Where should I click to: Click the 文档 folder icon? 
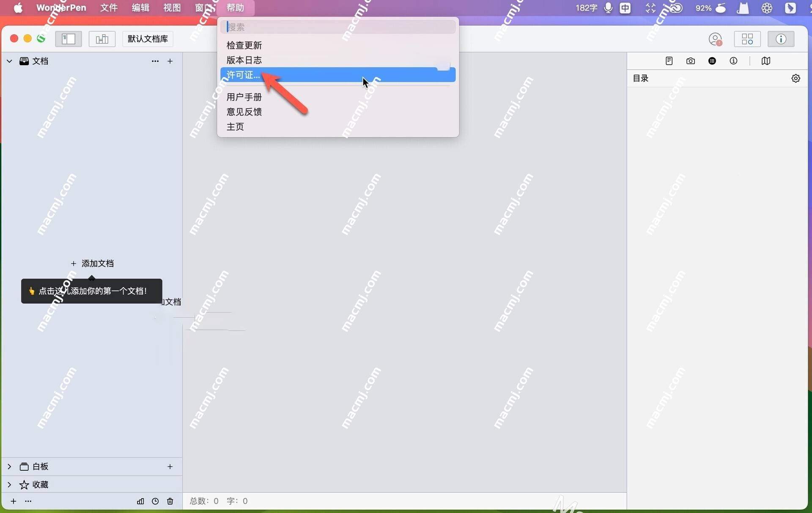24,61
